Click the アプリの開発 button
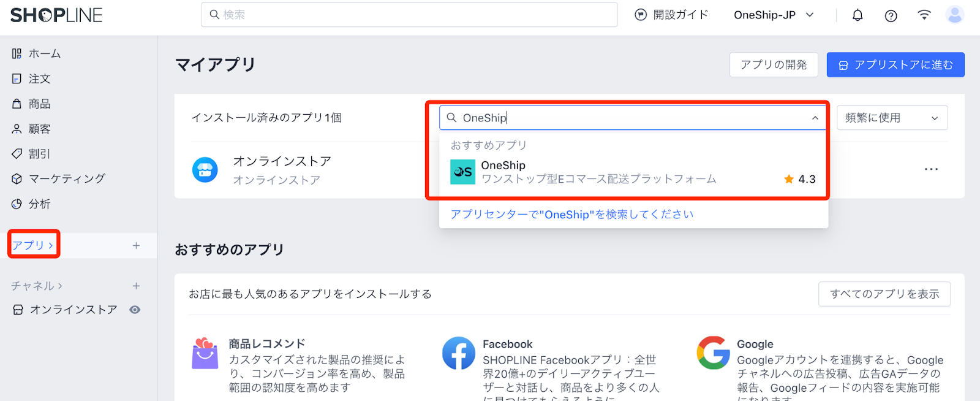This screenshot has height=401, width=980. tap(774, 65)
